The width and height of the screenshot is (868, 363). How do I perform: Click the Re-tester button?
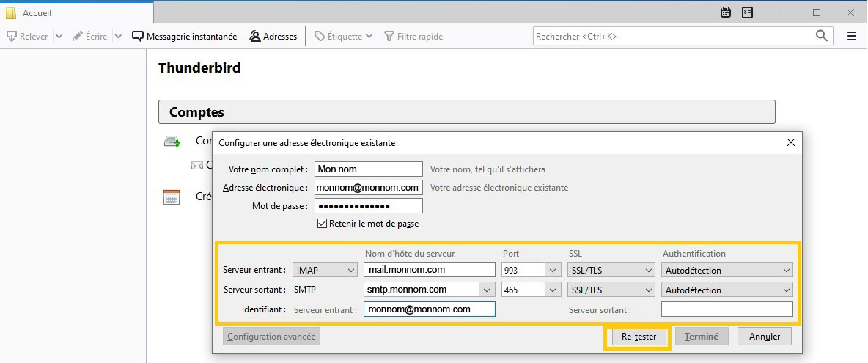639,337
